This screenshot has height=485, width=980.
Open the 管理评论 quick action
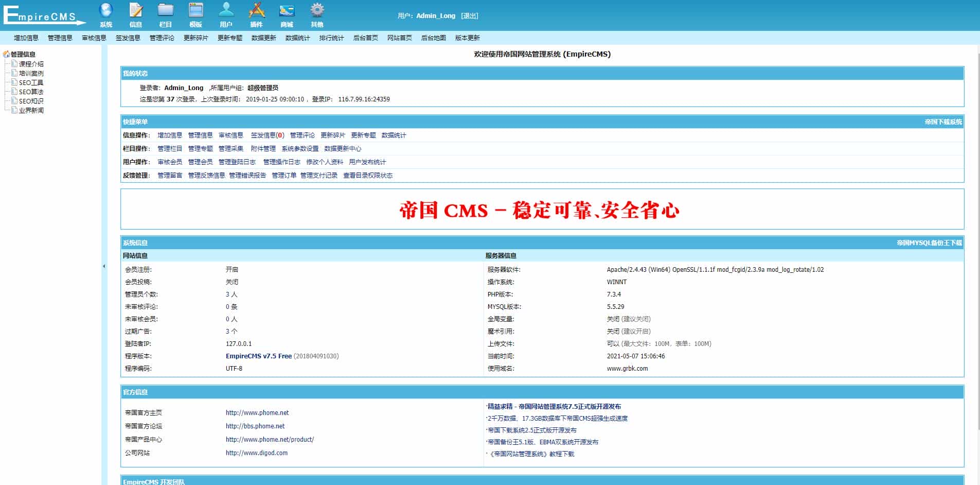[302, 135]
